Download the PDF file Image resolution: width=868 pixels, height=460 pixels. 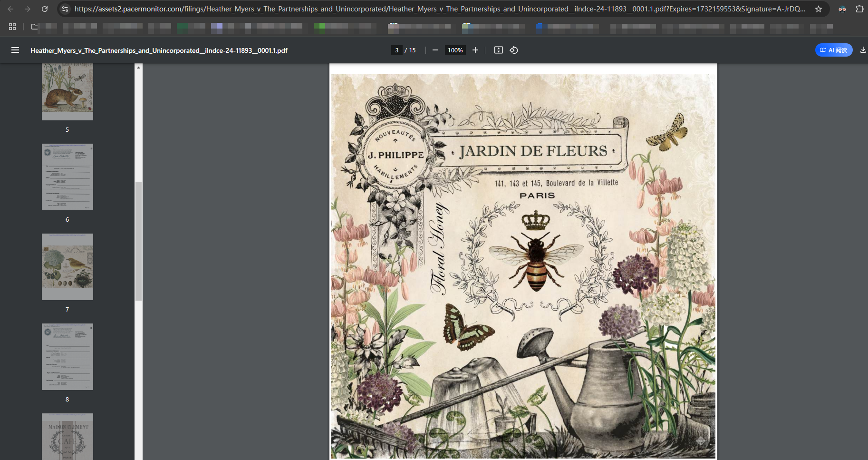click(x=863, y=50)
